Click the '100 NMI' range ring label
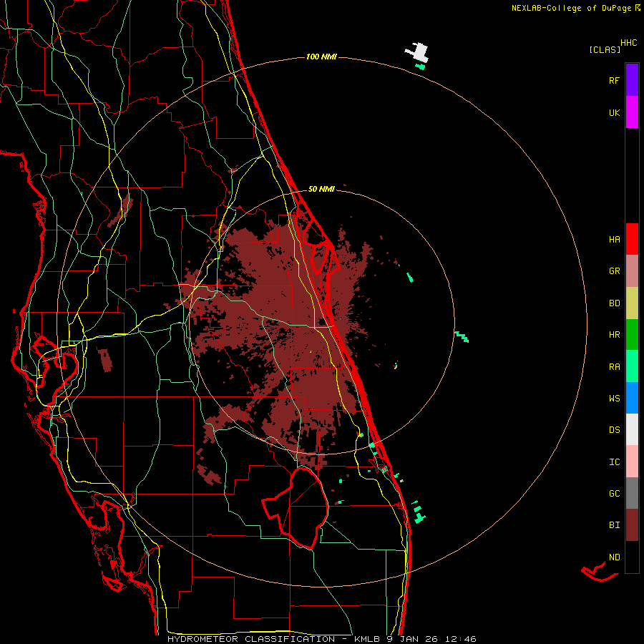The image size is (644, 644). click(x=321, y=57)
